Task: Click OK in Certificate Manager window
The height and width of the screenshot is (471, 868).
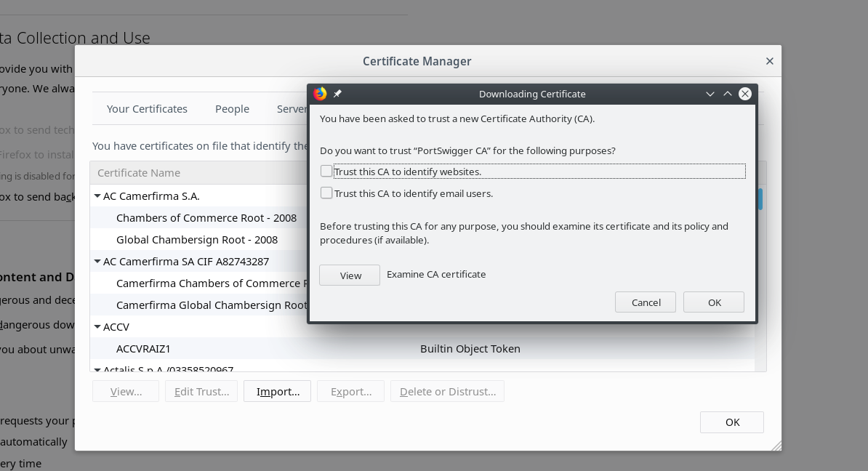Action: 732,422
